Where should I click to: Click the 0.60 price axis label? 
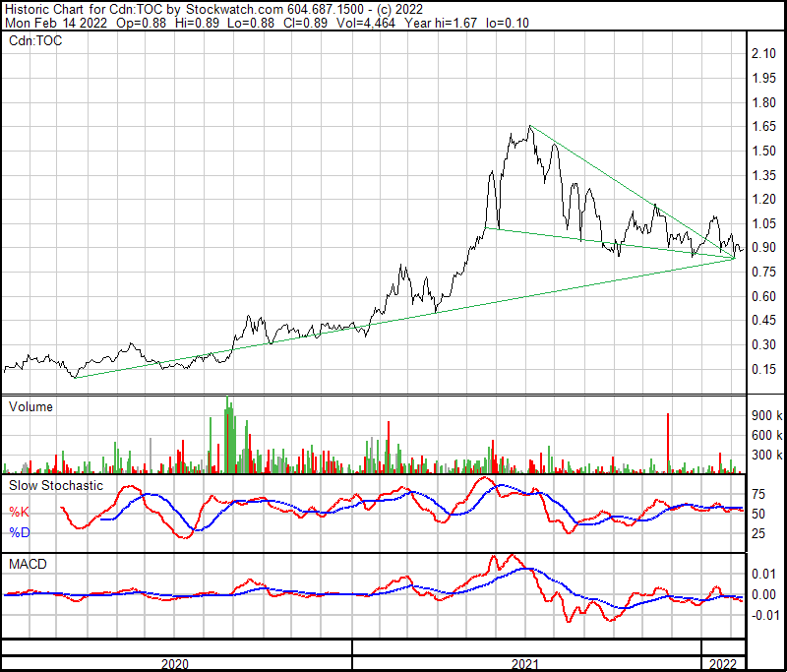[x=763, y=296]
